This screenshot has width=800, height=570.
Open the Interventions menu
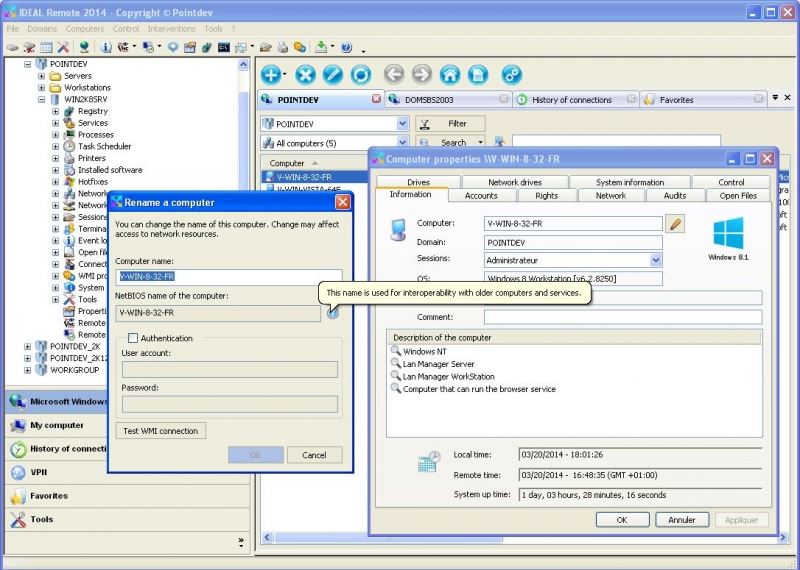pyautogui.click(x=172, y=29)
